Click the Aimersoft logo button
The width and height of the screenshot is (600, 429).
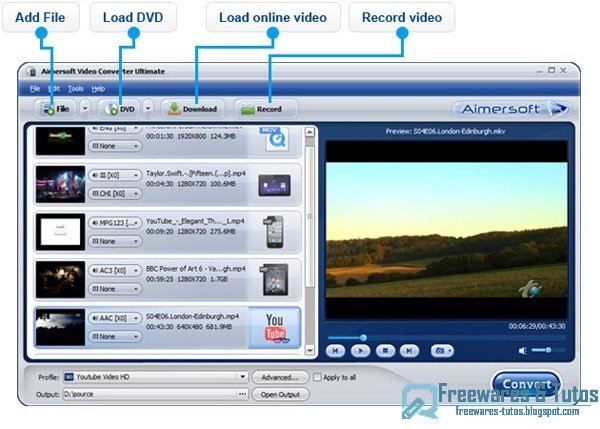tap(512, 109)
